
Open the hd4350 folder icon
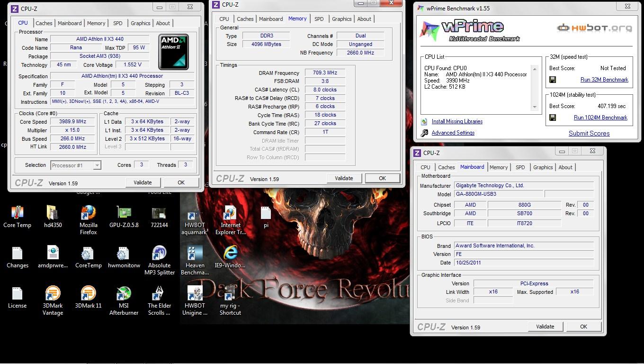point(53,213)
